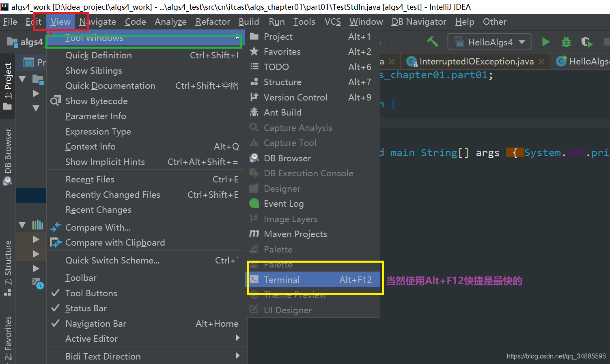Select UI Designer menu entry
Viewport: 610px width, 364px height.
[x=313, y=310]
